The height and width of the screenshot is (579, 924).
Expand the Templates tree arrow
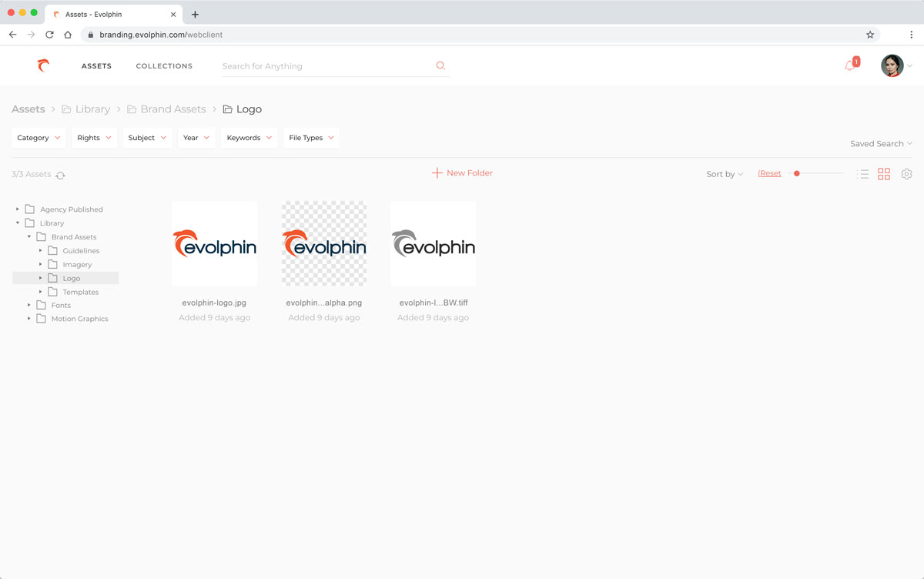41,292
